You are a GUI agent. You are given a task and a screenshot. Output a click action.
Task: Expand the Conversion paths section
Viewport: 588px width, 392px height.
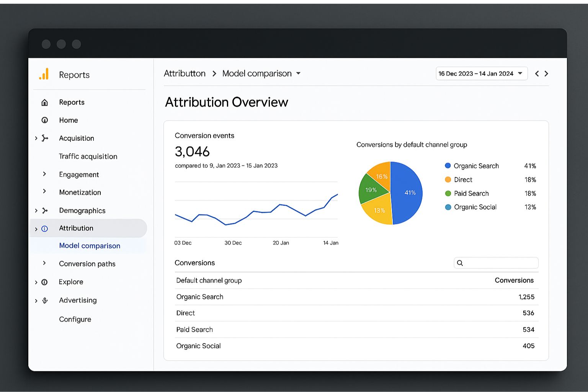coord(44,263)
